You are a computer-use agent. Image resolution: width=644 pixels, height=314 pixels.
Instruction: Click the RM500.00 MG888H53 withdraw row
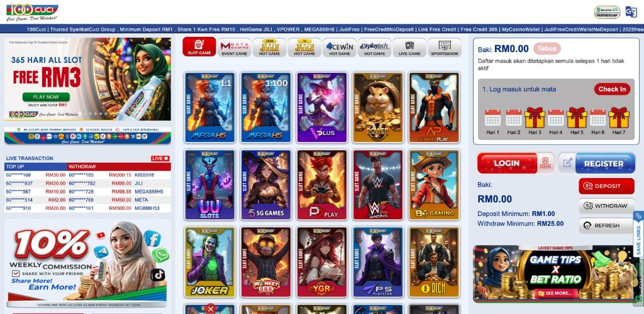(x=119, y=208)
